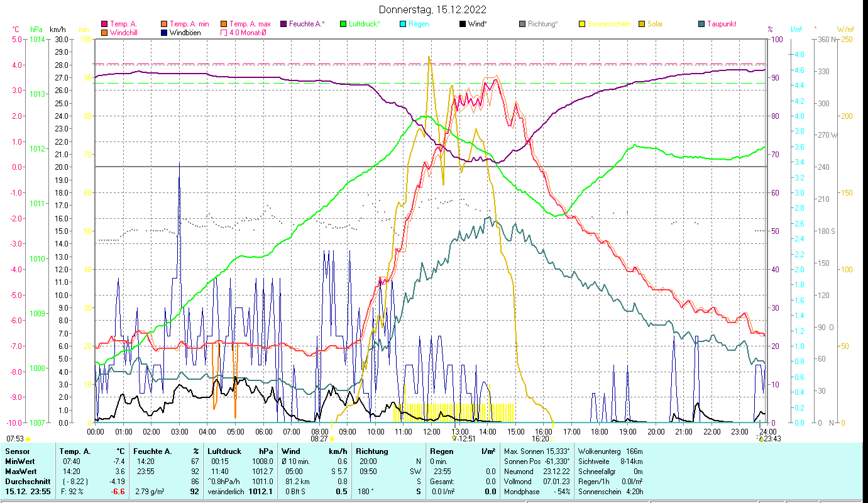Click the maximum pressure value 1012.7
Viewport: 868px width, 503px height.
pos(262,472)
